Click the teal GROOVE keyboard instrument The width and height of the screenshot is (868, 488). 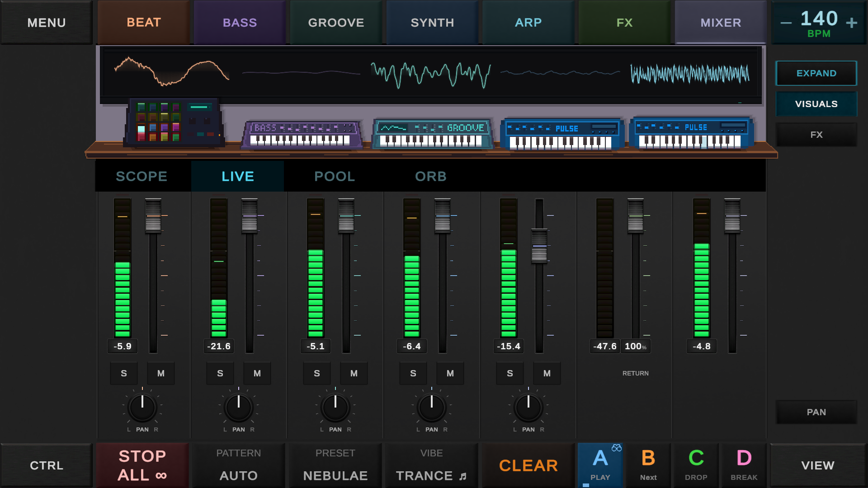pyautogui.click(x=433, y=134)
